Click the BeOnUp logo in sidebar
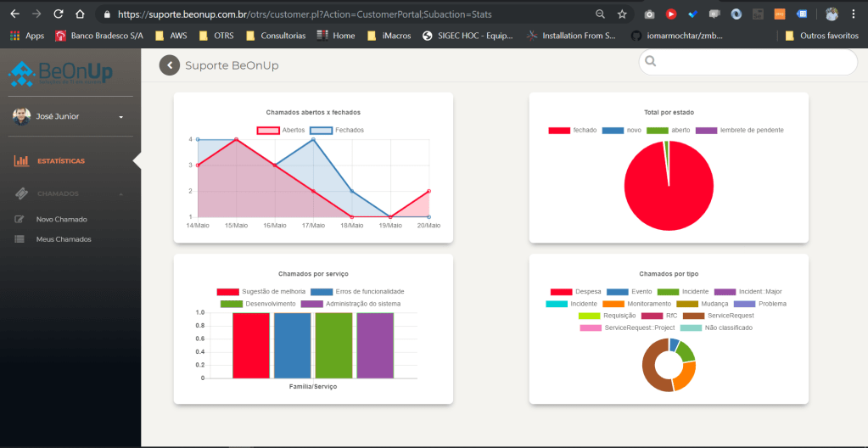868x448 pixels. tap(60, 75)
